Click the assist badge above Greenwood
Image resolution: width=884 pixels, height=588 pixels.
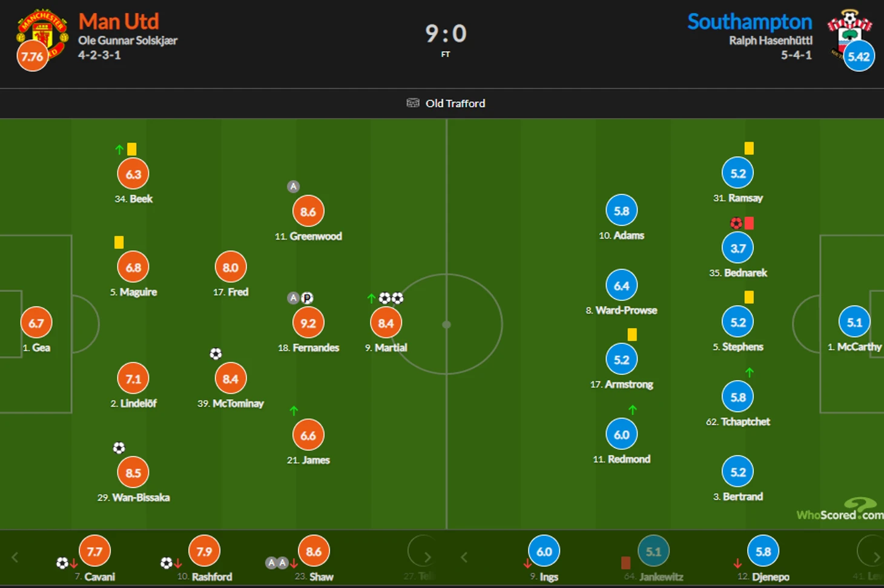click(293, 187)
